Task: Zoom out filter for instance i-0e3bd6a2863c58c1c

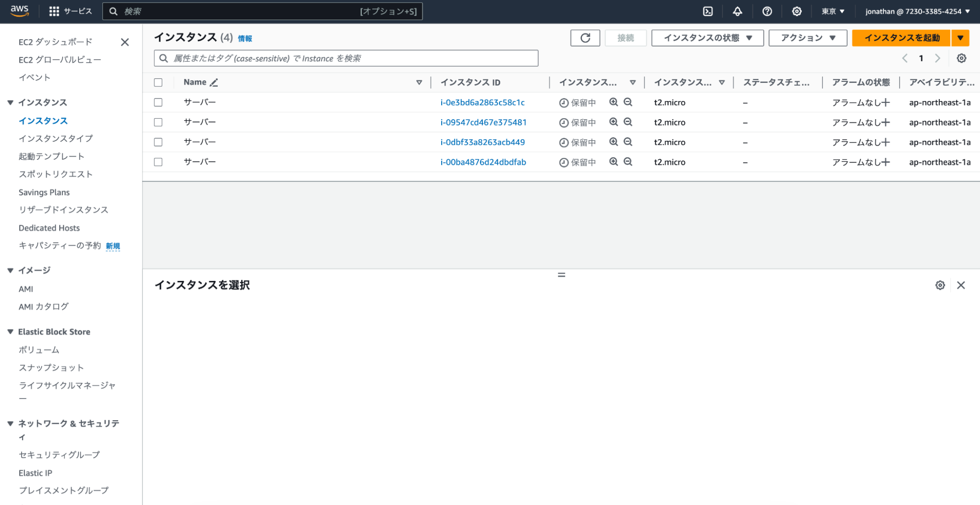Action: tap(628, 102)
